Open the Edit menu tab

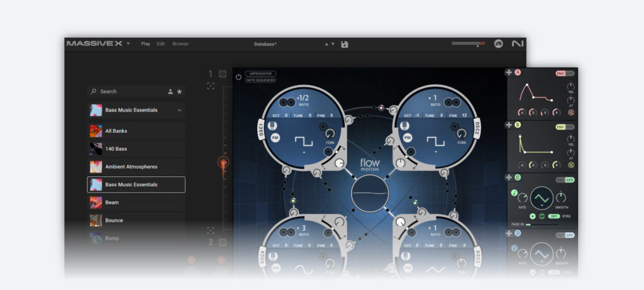(161, 44)
